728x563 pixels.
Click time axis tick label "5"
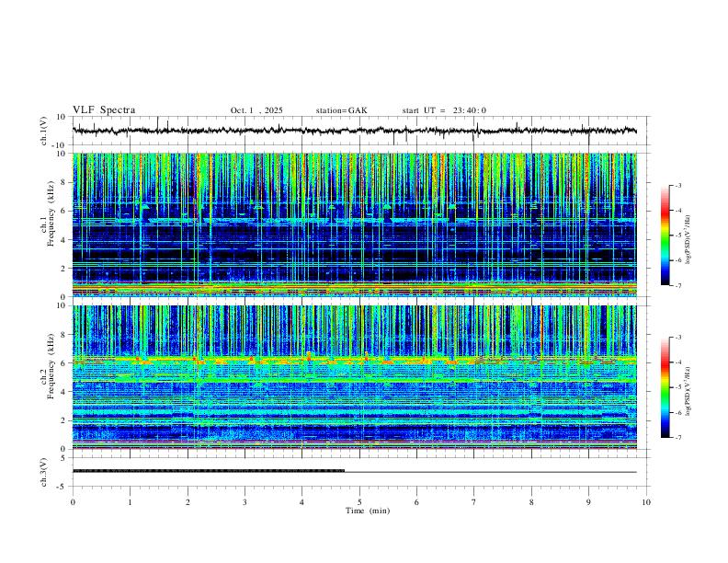tap(359, 502)
